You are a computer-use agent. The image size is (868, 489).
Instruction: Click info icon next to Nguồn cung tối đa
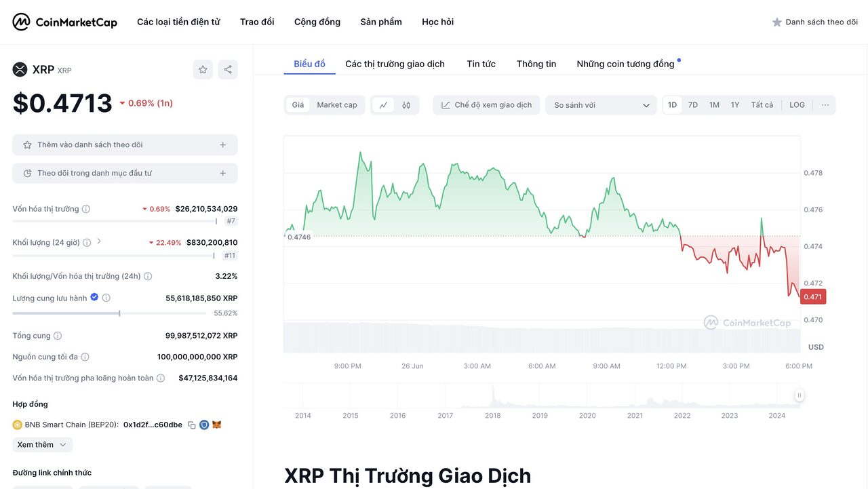click(x=85, y=357)
